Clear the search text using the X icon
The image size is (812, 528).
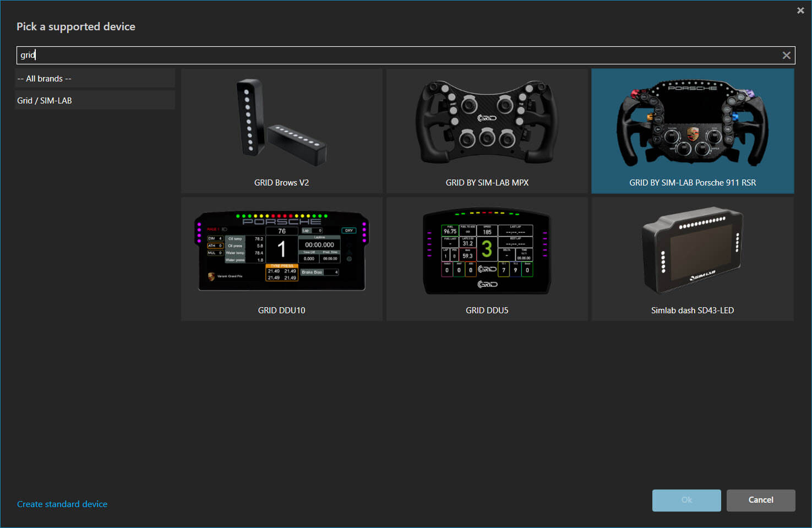coord(786,55)
